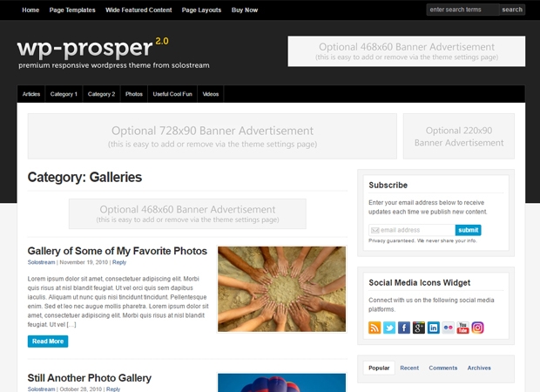Click Reply link for October 28 post

point(113,389)
